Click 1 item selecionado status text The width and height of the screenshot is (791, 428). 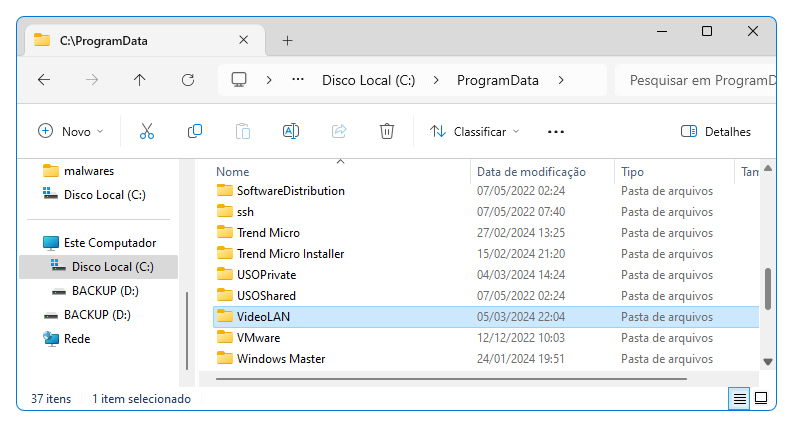click(x=141, y=399)
